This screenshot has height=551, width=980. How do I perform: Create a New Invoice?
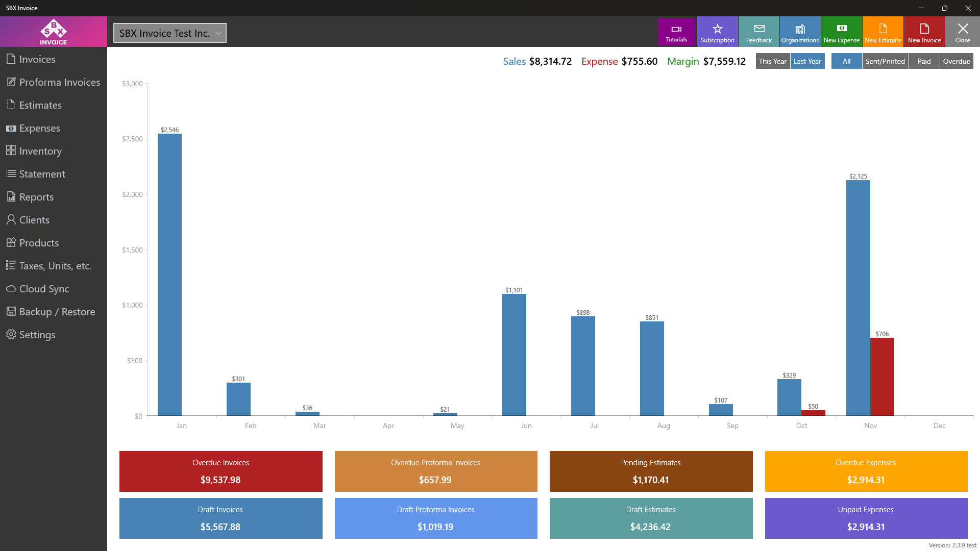point(924,31)
